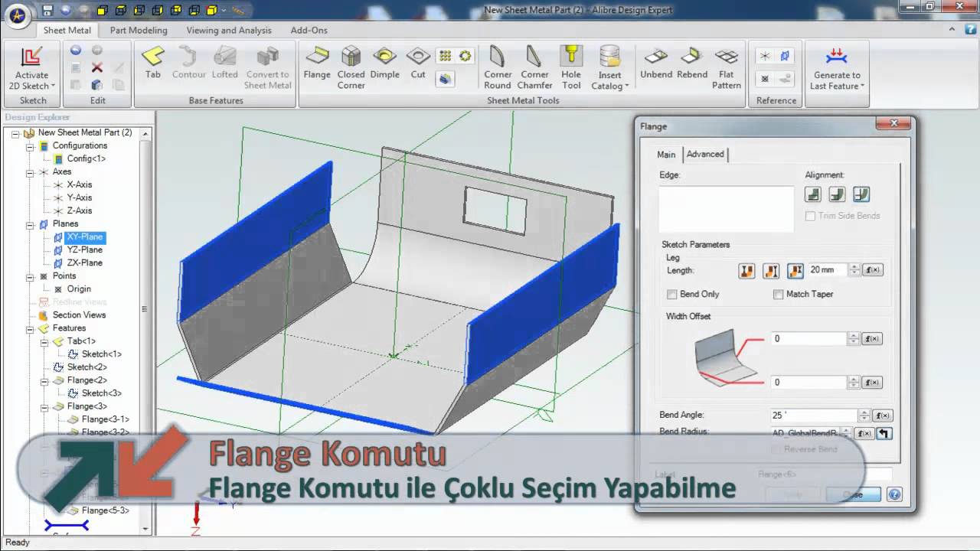Select the Dimple tool

[384, 63]
